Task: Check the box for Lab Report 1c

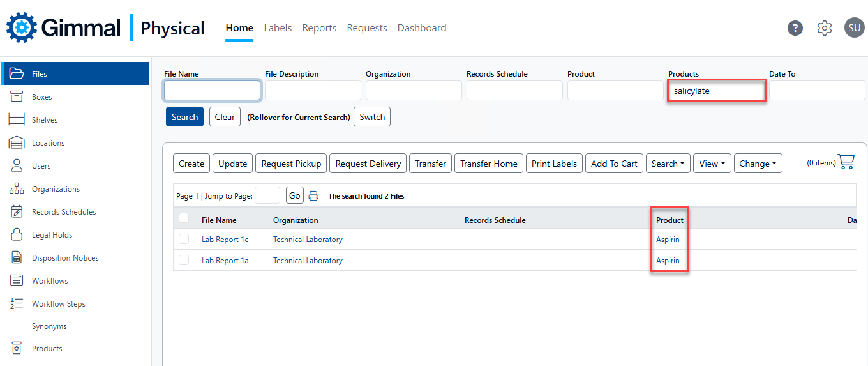Action: (x=184, y=240)
